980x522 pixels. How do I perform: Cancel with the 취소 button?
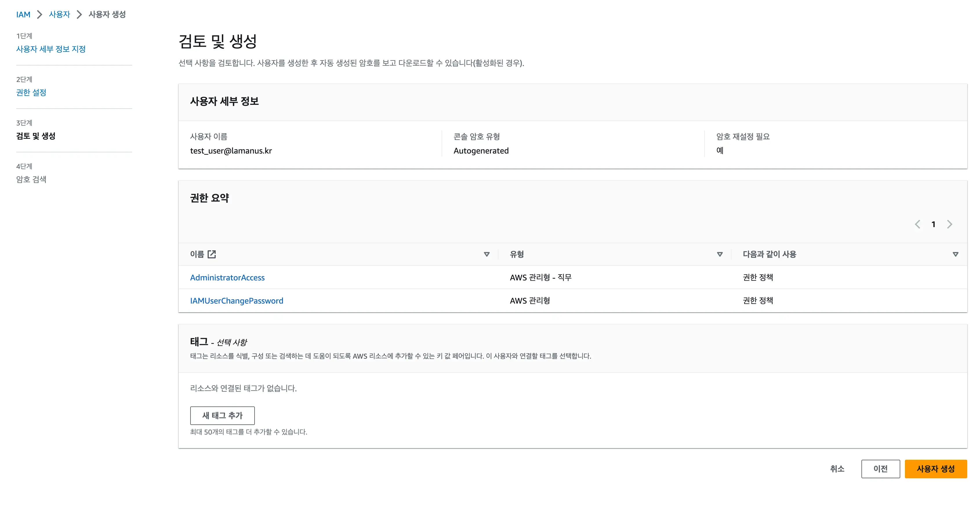click(837, 469)
